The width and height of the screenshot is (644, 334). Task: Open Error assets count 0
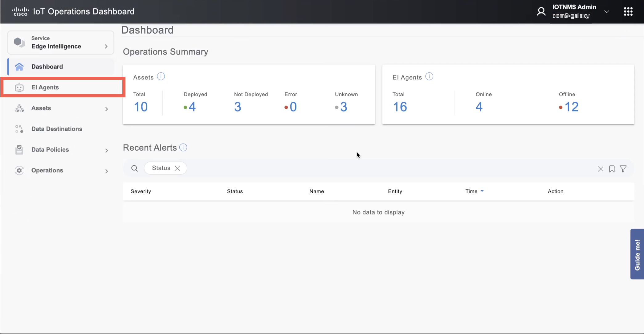tap(293, 107)
